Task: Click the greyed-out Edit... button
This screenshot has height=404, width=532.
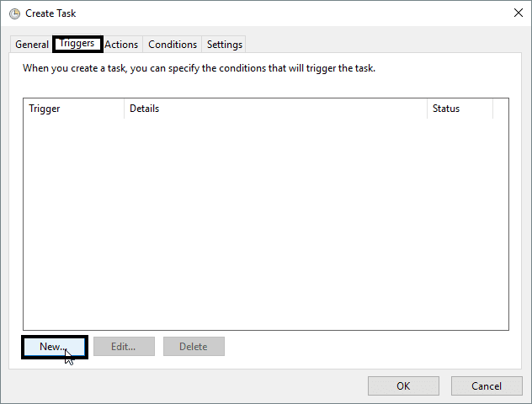Action: (x=124, y=347)
